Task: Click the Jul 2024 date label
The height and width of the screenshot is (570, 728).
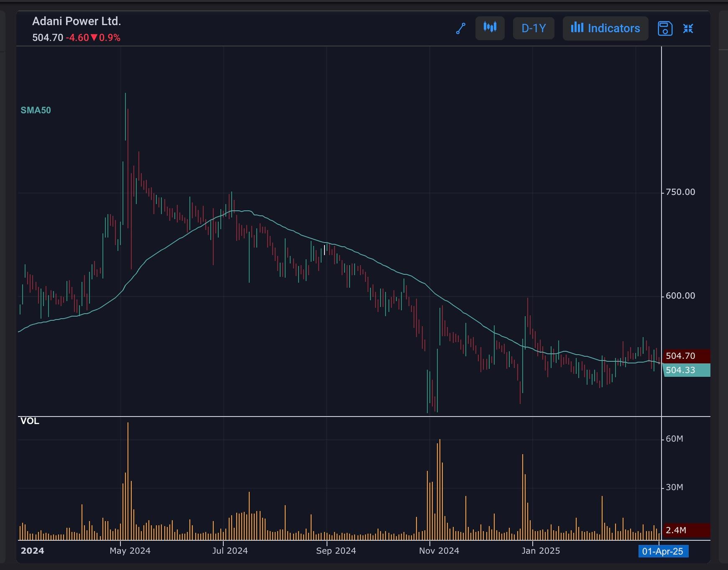Action: coord(230,551)
